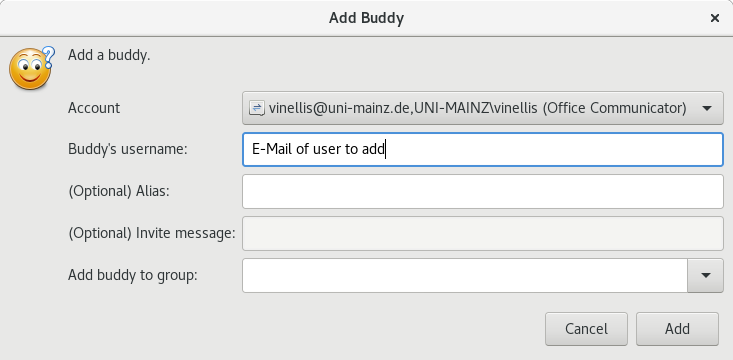This screenshot has width=733, height=360.
Task: Click the 'Add a buddy.' heading text
Action: coord(109,55)
